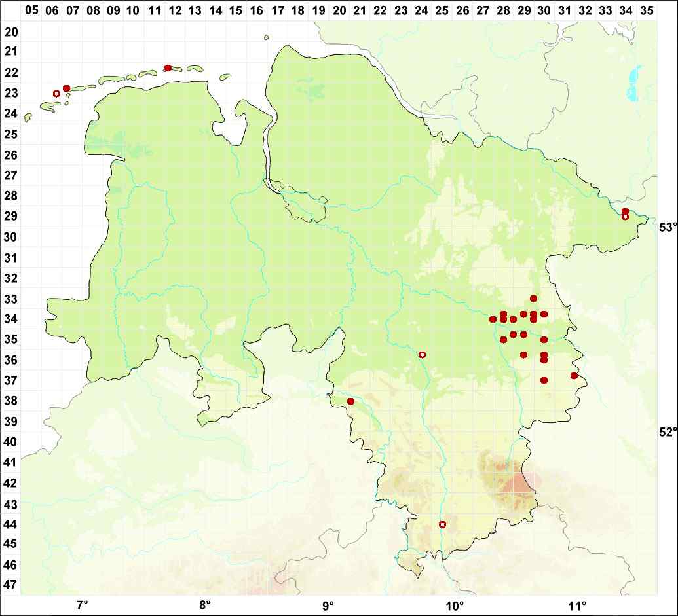This screenshot has width=678, height=616.
Task: Click column label 19 along the top
Action: tap(318, 10)
